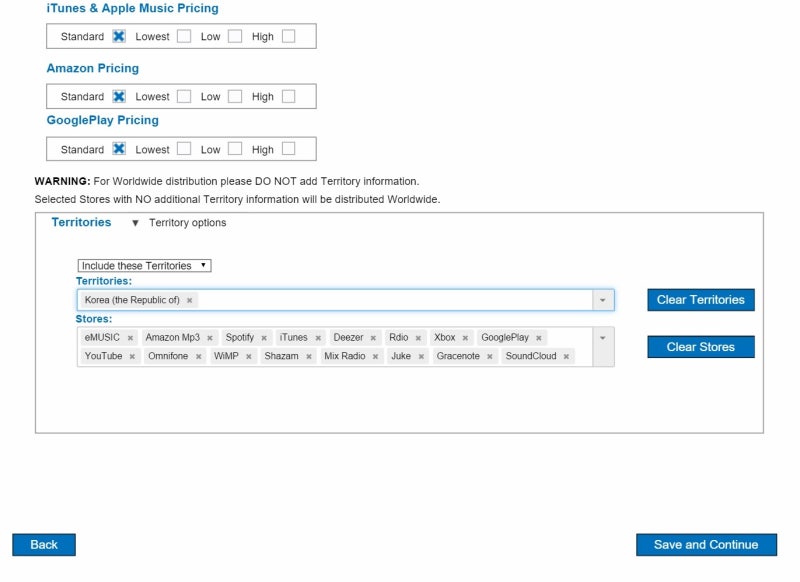The height and width of the screenshot is (582, 800).
Task: Remove the SoundCloud store tag
Action: coord(566,357)
